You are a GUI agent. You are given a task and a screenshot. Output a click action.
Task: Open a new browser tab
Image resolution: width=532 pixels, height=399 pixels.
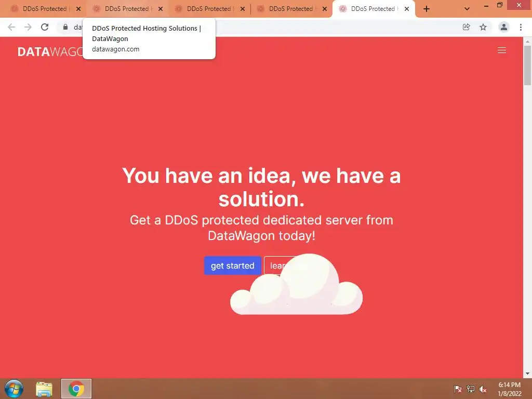pyautogui.click(x=427, y=9)
